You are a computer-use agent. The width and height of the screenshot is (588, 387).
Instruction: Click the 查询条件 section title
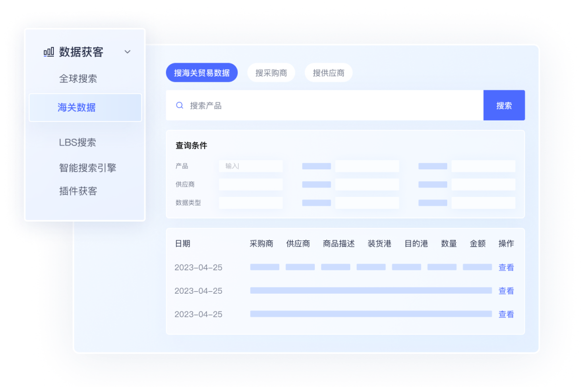point(191,146)
